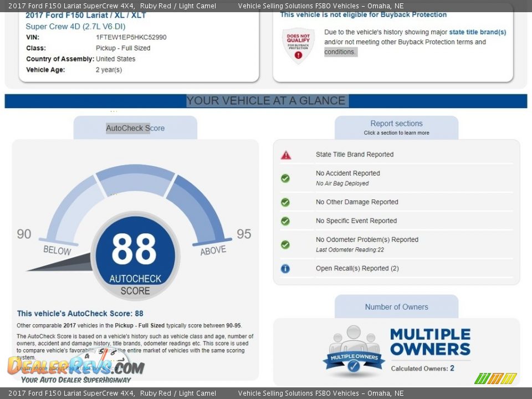Select the Report sections tab header
This screenshot has width=532, height=399.
click(x=396, y=127)
